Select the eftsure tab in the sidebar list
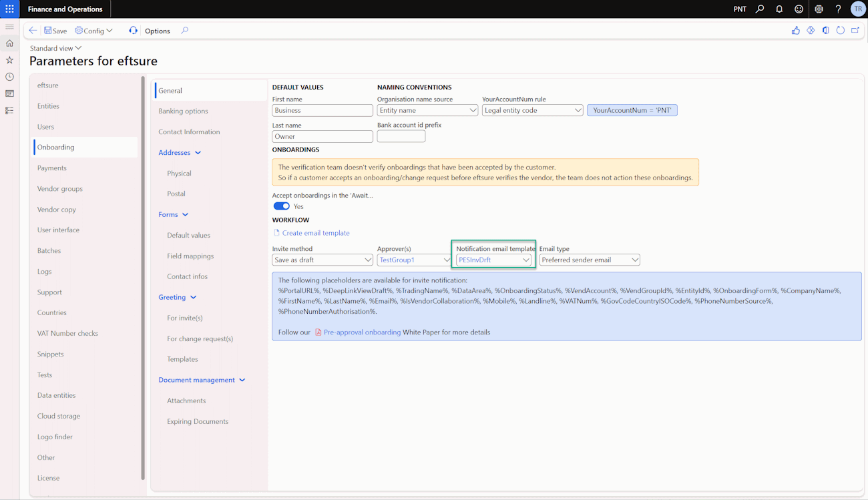The image size is (868, 500). (85, 85)
